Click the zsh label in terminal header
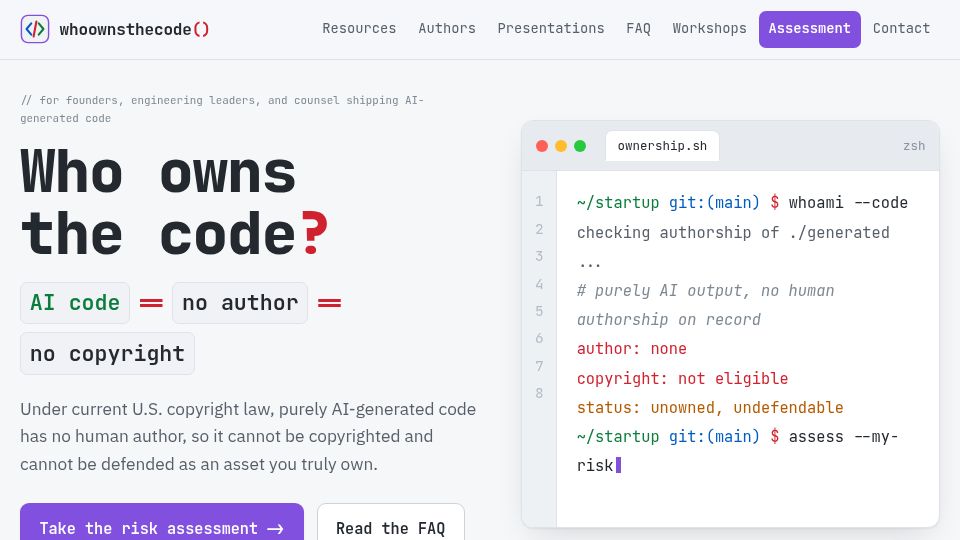This screenshot has width=960, height=540. point(913,146)
